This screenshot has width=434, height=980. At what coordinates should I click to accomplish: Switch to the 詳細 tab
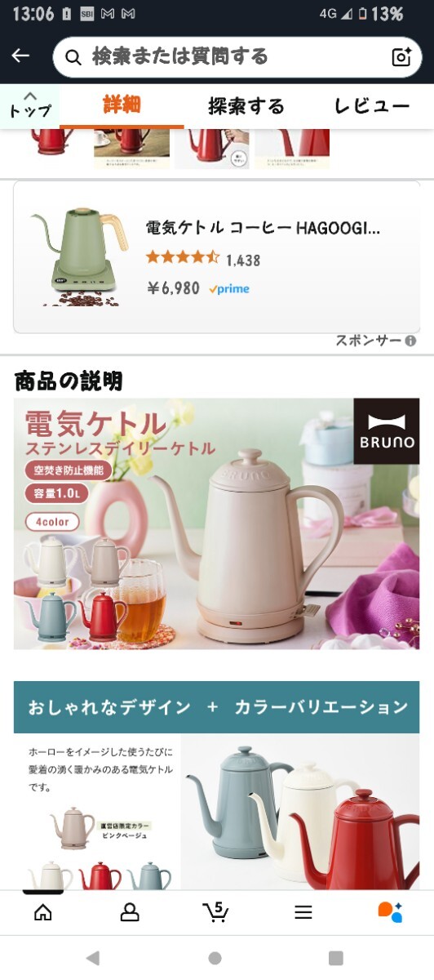click(x=122, y=105)
